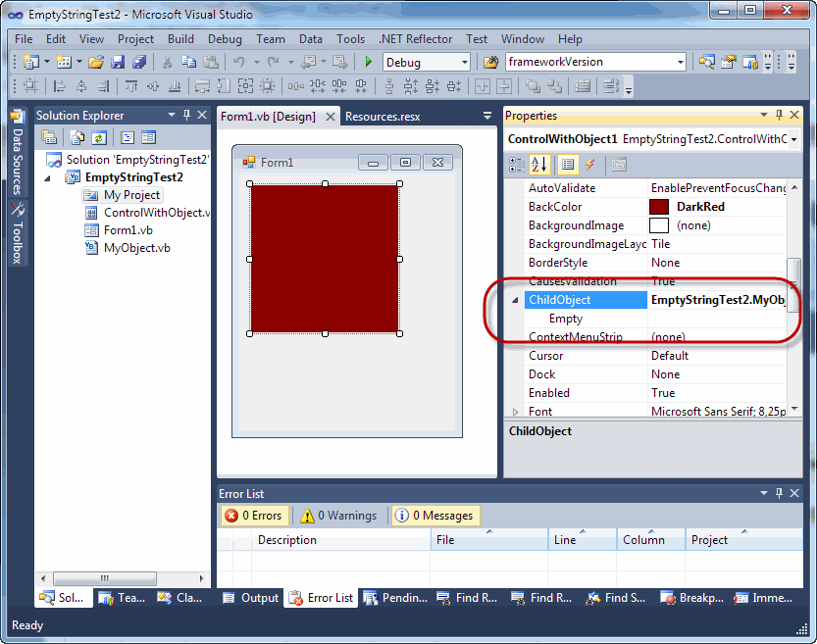
Task: Show events with the lightning bolt icon
Action: click(x=590, y=164)
